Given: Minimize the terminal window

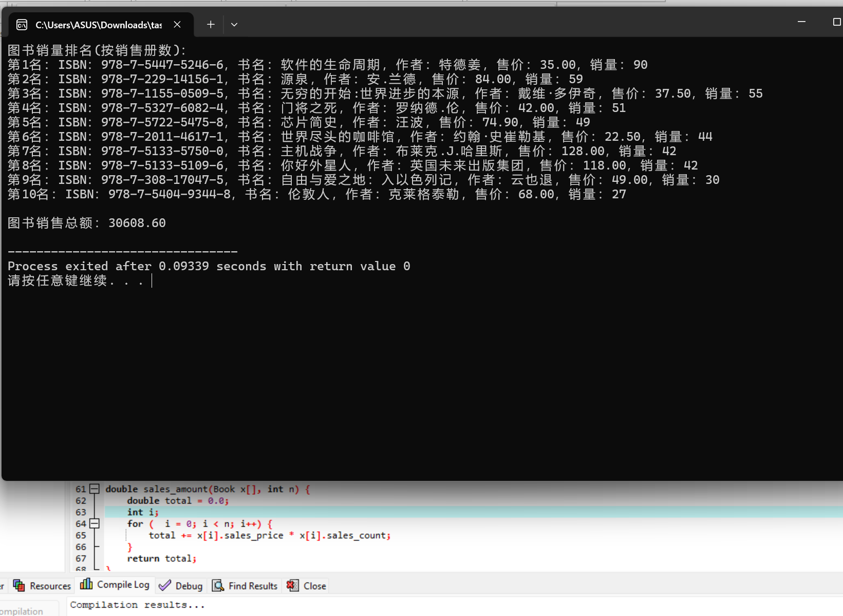Looking at the screenshot, I should tap(801, 22).
